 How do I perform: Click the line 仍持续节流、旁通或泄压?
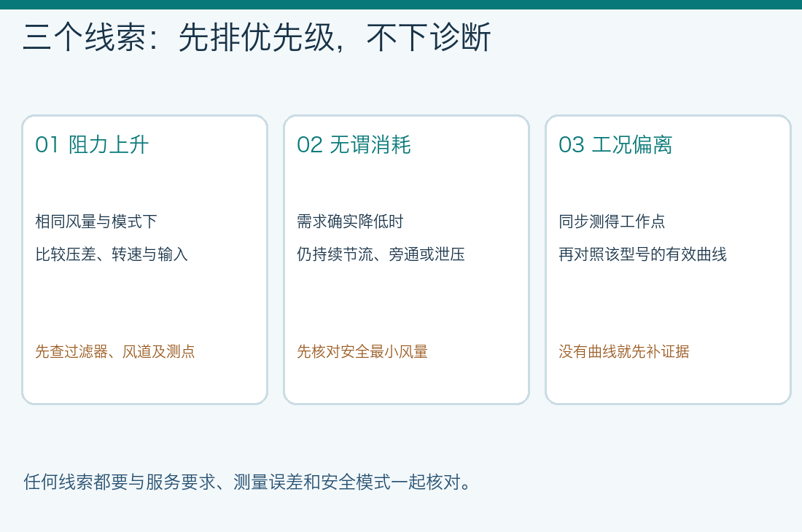(381, 254)
